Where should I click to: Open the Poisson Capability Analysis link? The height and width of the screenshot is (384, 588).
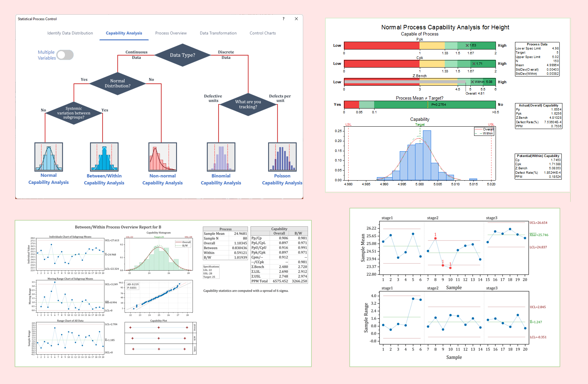click(x=282, y=179)
